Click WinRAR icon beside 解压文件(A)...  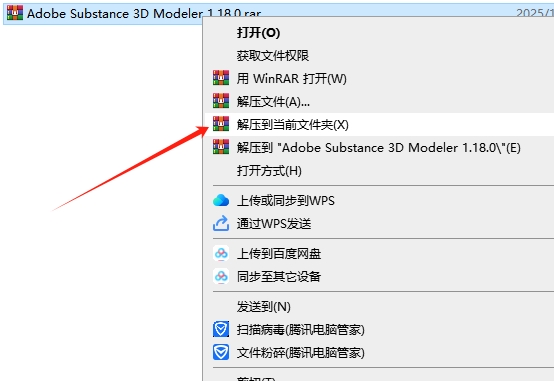(x=221, y=101)
